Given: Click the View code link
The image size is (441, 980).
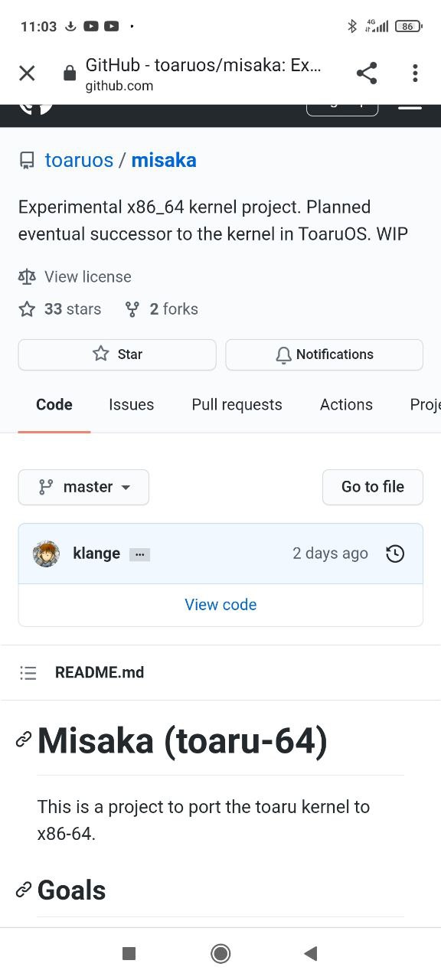Looking at the screenshot, I should (220, 605).
